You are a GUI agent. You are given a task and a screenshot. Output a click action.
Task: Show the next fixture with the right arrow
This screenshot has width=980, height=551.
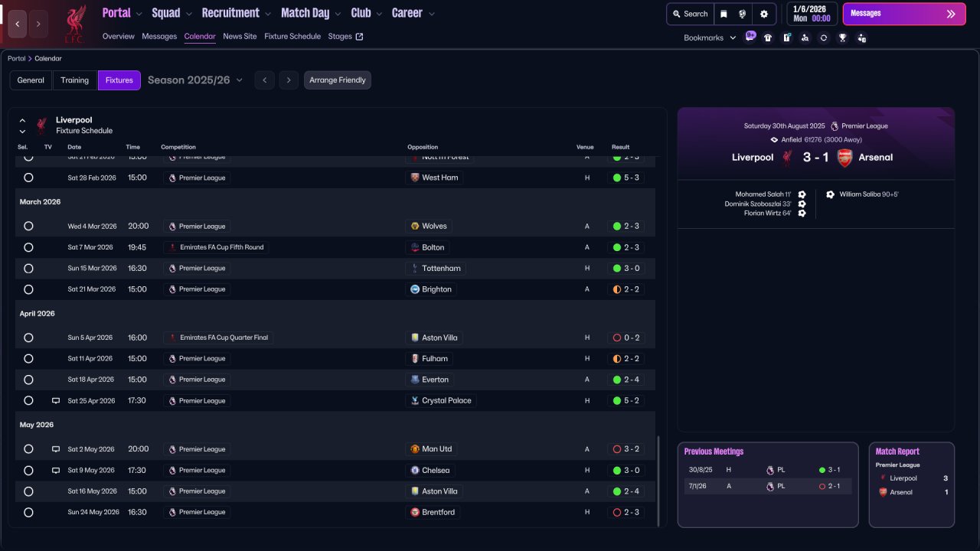(x=289, y=80)
